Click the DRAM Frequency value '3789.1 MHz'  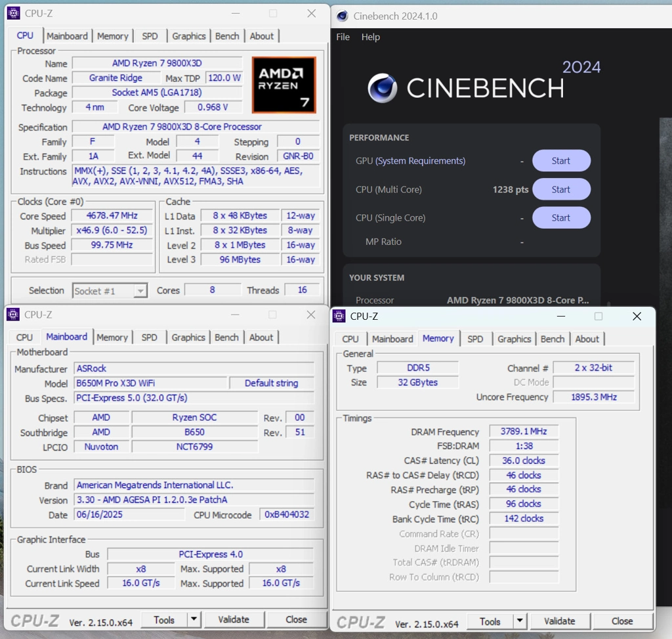click(524, 431)
